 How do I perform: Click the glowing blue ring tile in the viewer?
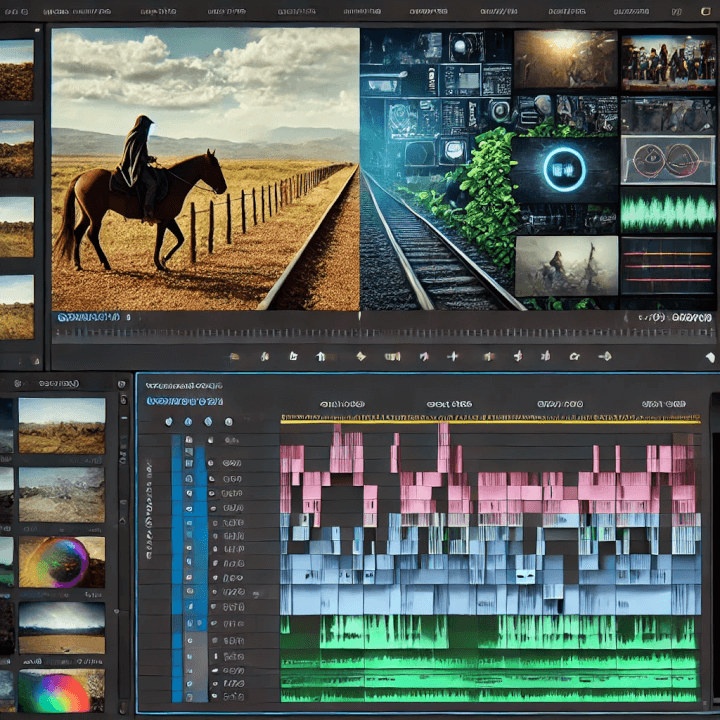tap(564, 169)
